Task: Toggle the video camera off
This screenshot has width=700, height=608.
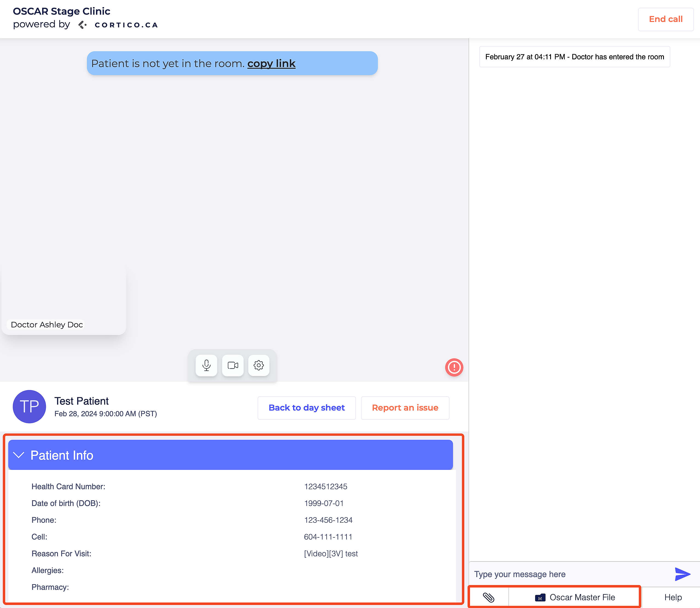Action: [233, 365]
